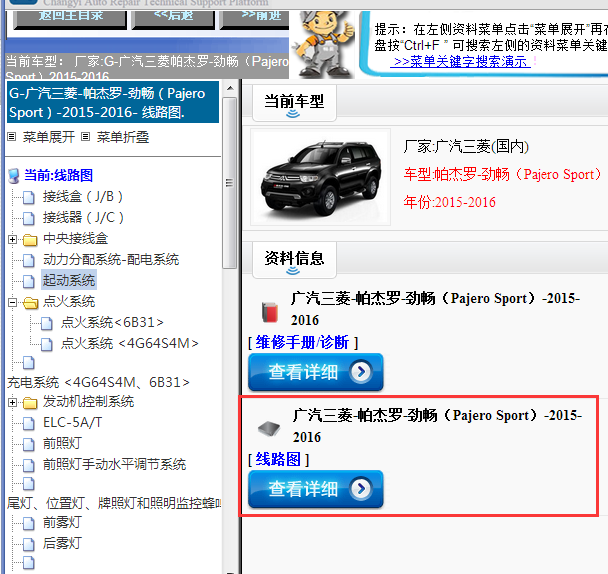Viewport: 608px width, 574px height.
Task: Click the 返回主目录 button
Action: click(70, 17)
